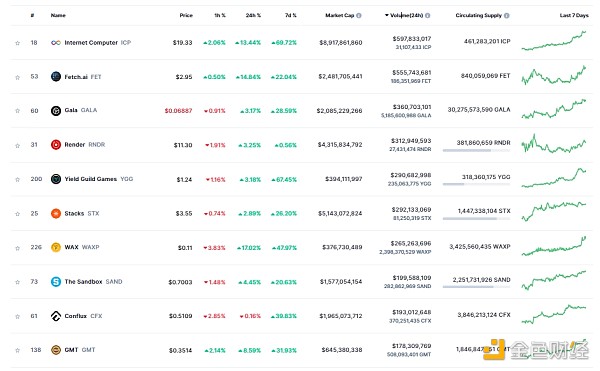
Task: Click the Gala coin logo
Action: point(56,111)
